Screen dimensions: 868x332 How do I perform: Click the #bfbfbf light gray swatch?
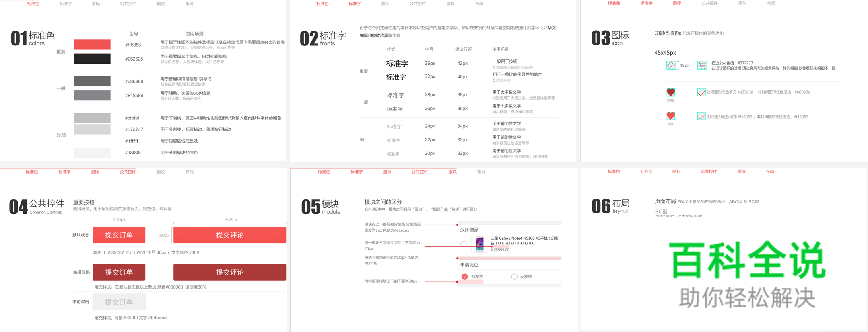(92, 118)
